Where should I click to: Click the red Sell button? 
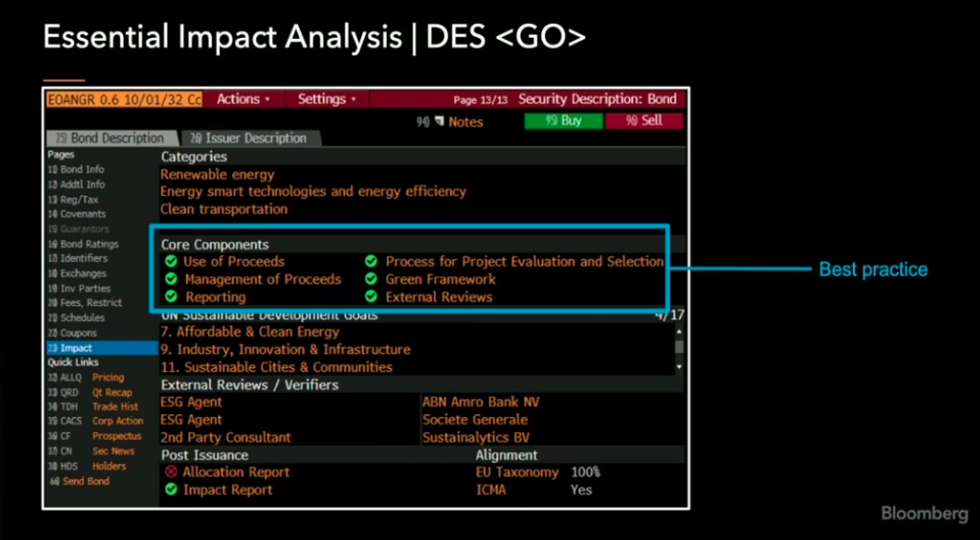[x=643, y=121]
